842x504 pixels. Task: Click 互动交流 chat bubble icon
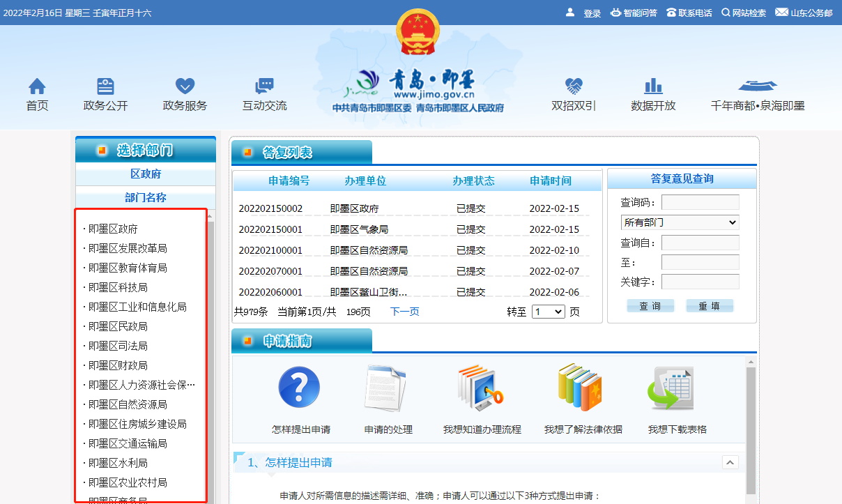pyautogui.click(x=264, y=86)
